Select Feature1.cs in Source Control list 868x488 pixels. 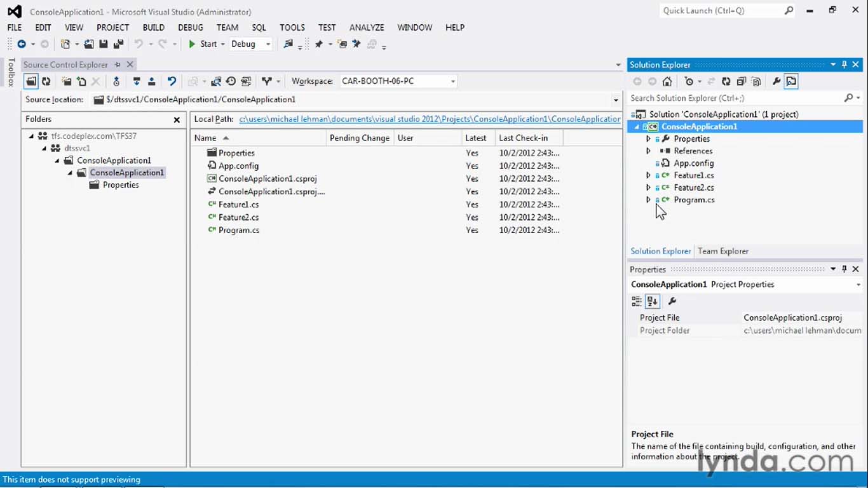238,205
